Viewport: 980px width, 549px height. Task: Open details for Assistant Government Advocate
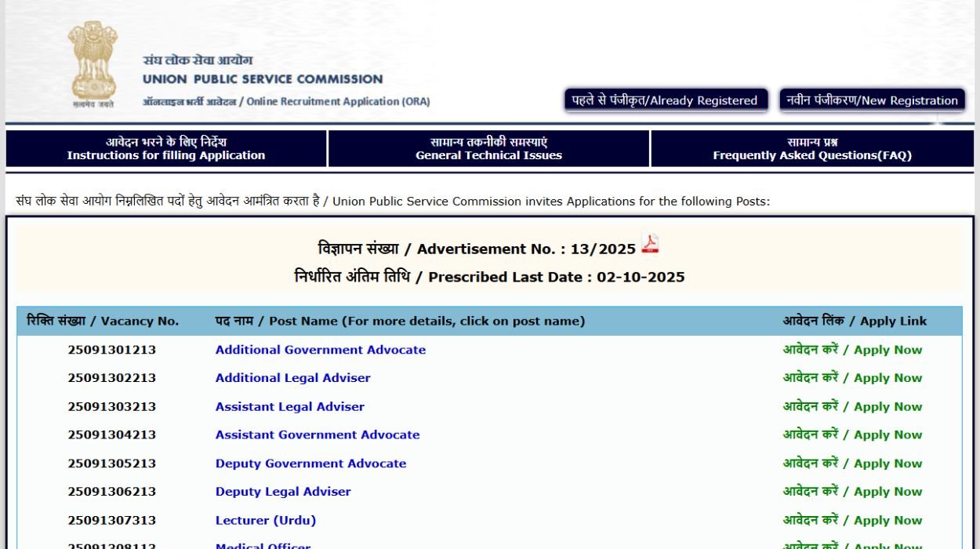(318, 434)
